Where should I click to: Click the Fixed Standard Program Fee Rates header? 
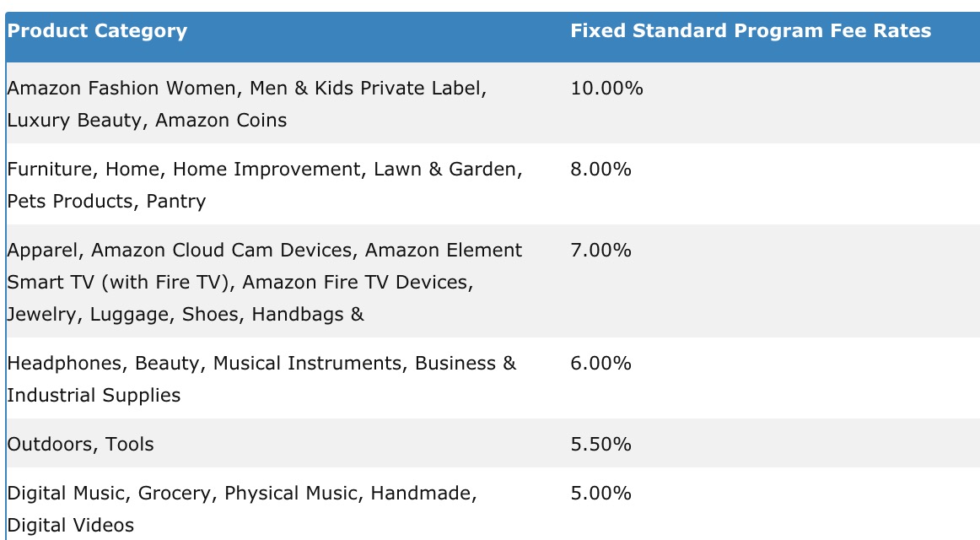pos(750,32)
